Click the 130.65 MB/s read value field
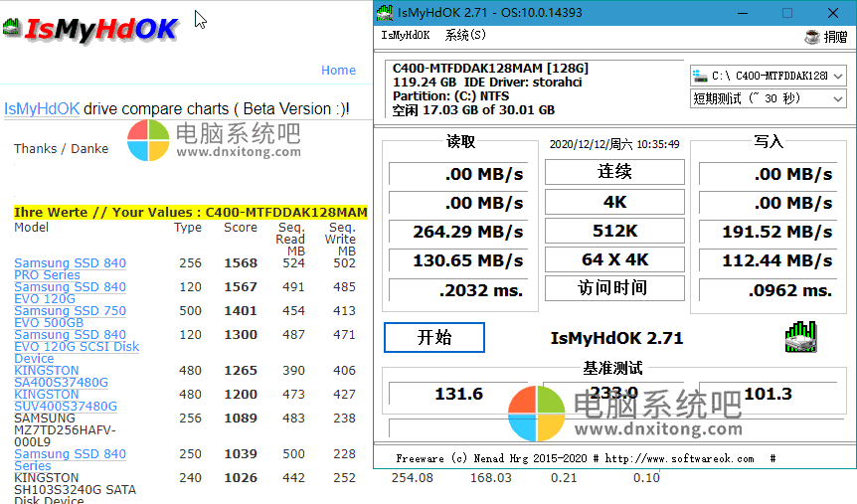The width and height of the screenshot is (857, 504). coord(458,260)
